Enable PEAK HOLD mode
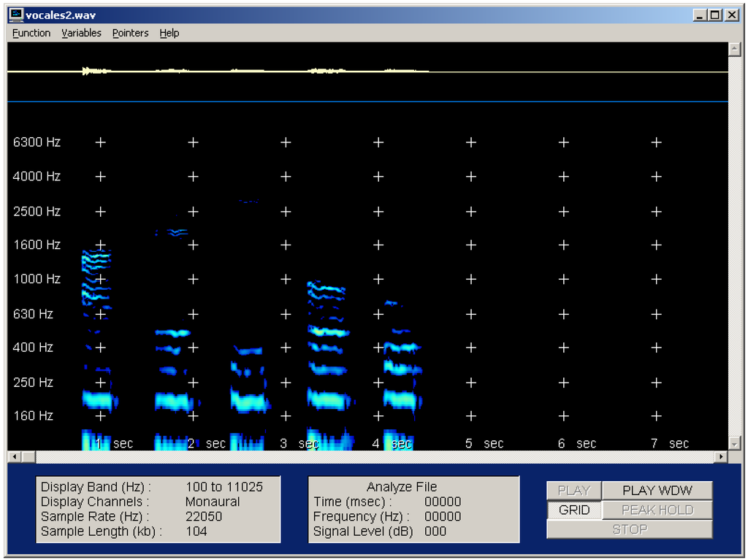This screenshot has height=560, width=748. (x=657, y=510)
